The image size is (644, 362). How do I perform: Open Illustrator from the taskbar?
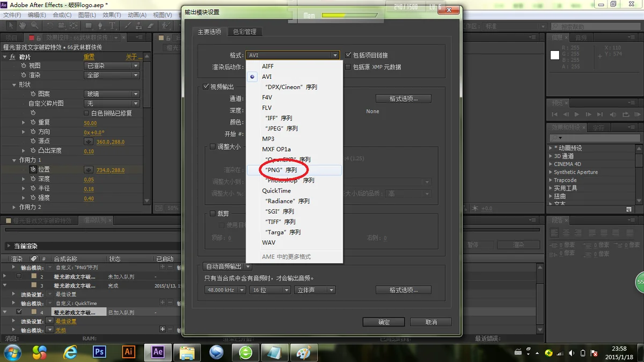pos(128,351)
